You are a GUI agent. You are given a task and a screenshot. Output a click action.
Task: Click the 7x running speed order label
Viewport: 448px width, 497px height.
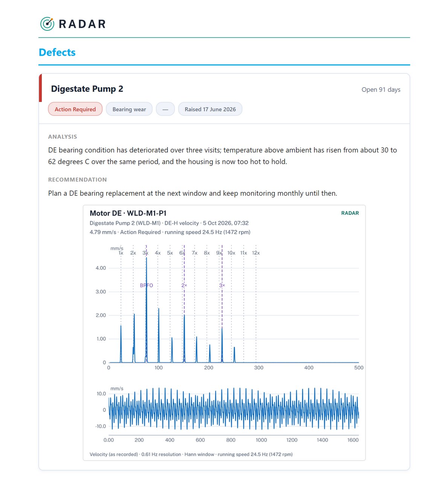[x=195, y=253]
